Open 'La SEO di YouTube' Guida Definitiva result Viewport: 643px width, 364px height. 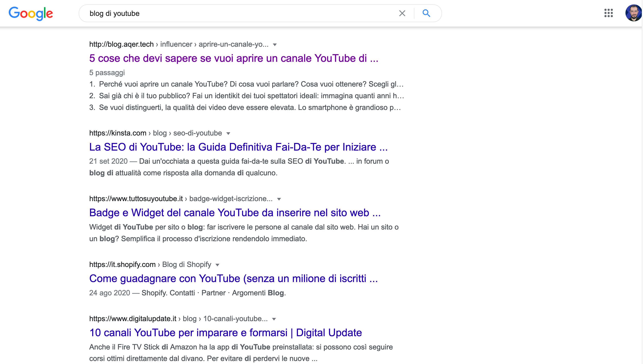click(x=238, y=147)
